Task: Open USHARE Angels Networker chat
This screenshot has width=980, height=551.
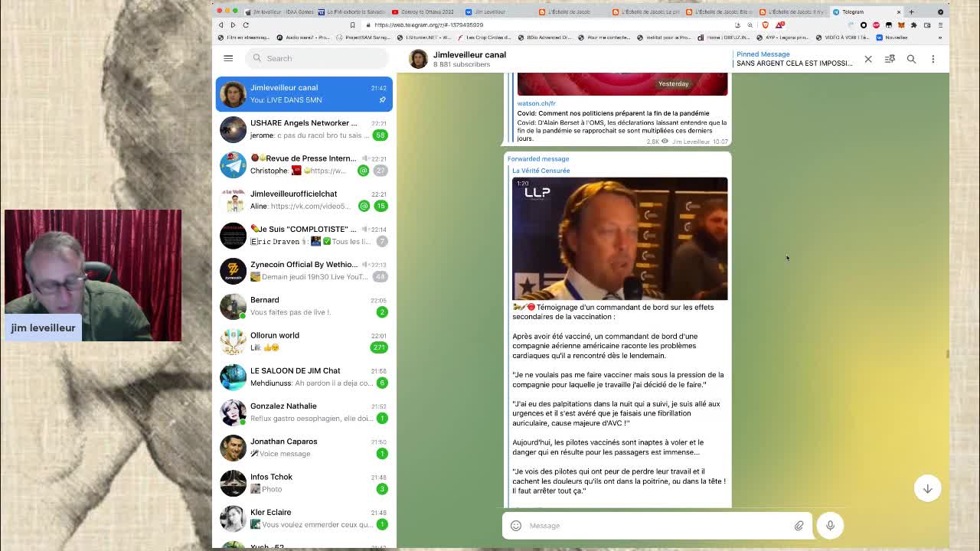Action: (304, 129)
